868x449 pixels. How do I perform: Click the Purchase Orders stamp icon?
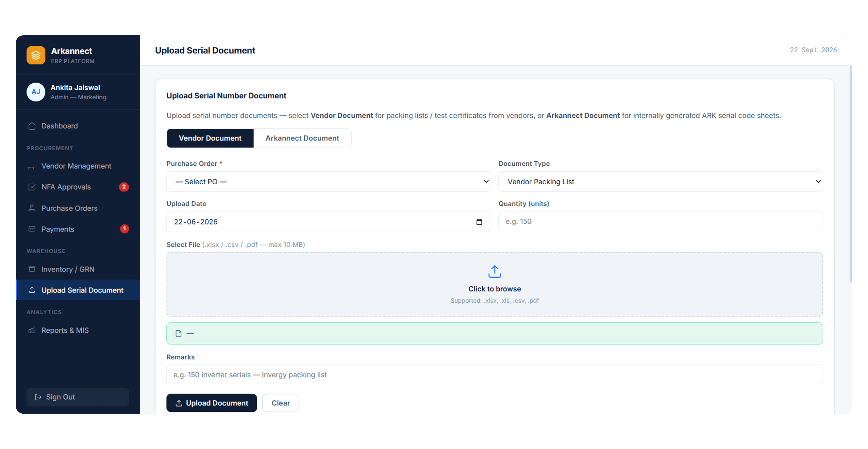32,208
